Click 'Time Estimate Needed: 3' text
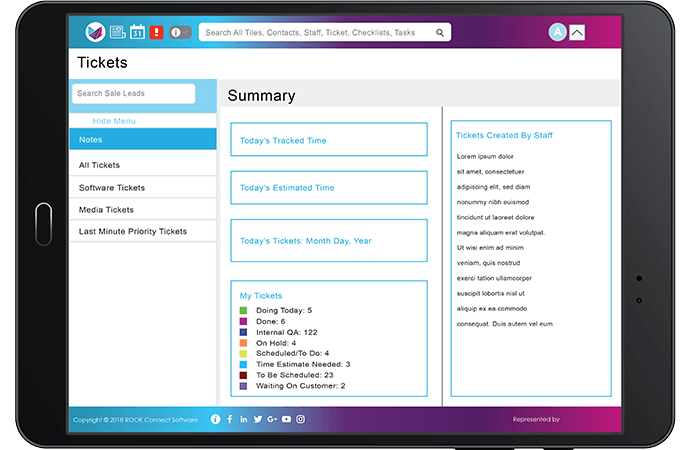Screen dimensions: 690x450 pos(303,364)
